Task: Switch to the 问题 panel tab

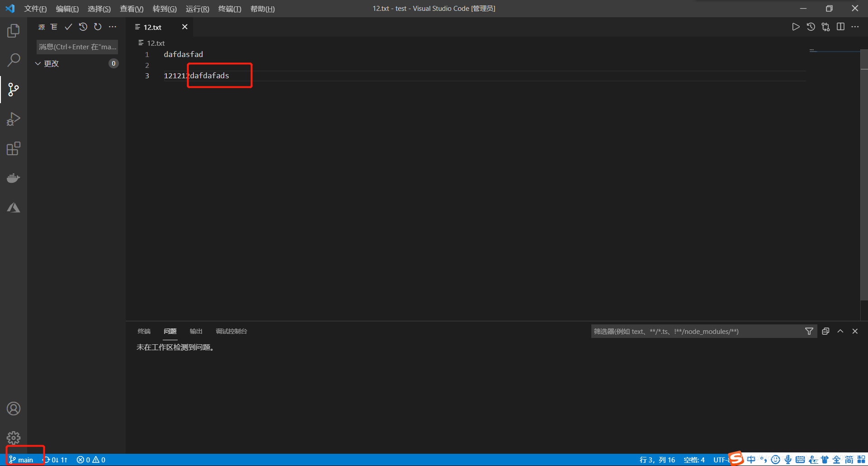Action: tap(170, 331)
